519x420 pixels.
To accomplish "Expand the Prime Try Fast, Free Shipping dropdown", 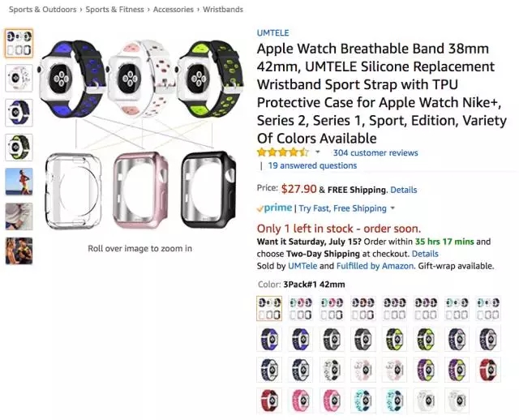I will pyautogui.click(x=392, y=208).
